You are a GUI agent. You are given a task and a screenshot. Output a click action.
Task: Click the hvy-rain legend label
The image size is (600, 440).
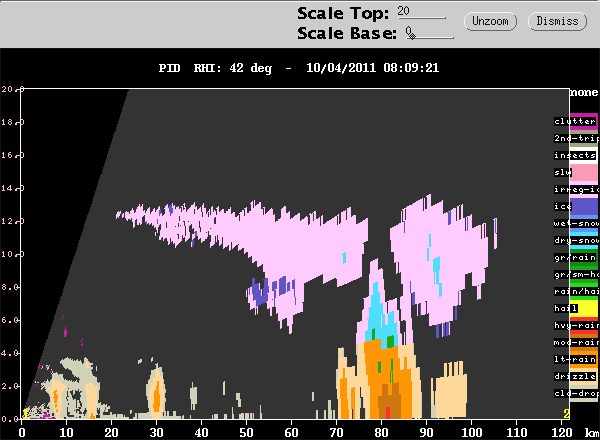tap(576, 325)
